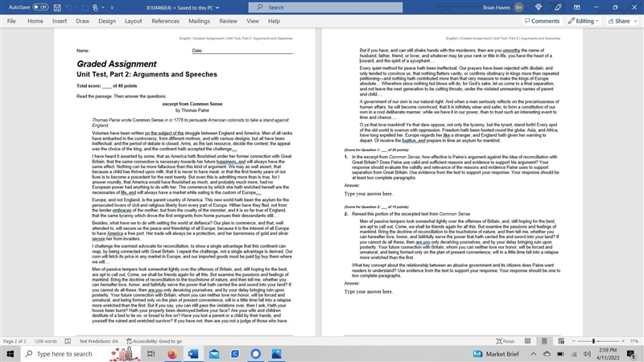Image resolution: width=644 pixels, height=362 pixels.
Task: Open the undo history dropdown arrow
Action: click(x=76, y=7)
